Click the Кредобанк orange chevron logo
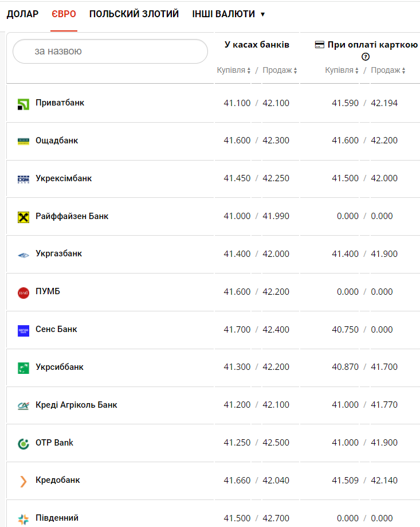The width and height of the screenshot is (420, 527). coord(23,481)
